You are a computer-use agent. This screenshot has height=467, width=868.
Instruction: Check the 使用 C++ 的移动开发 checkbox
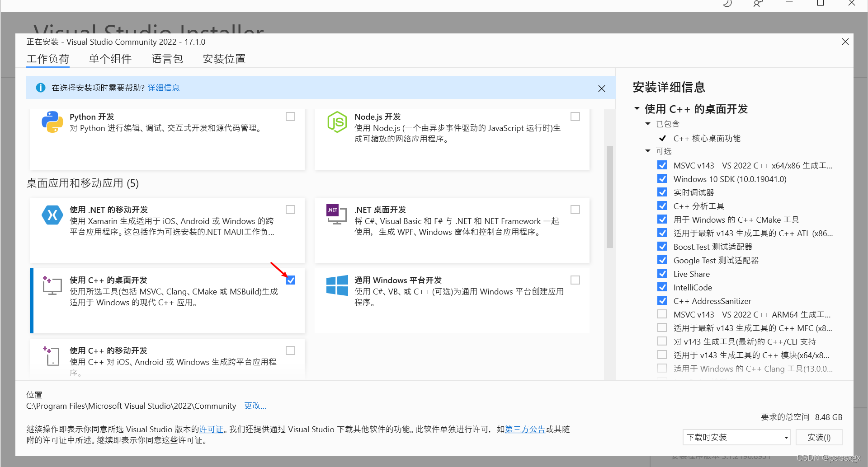coord(291,350)
